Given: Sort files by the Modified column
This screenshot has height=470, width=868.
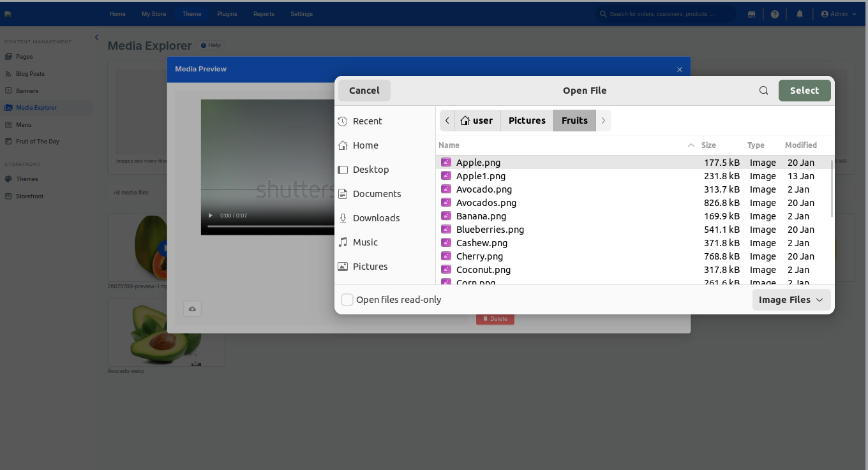Looking at the screenshot, I should tap(801, 145).
